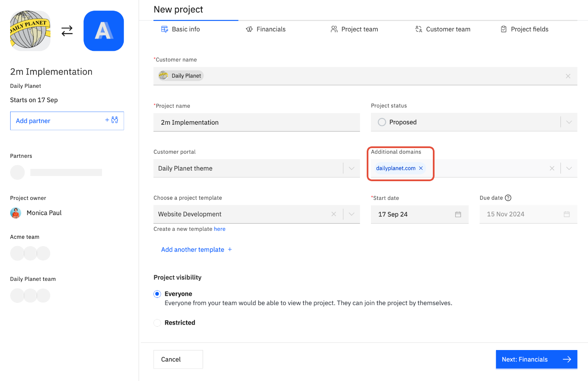Click the dailyplanet.com domain text
Screen dimensions: 588x381
pos(396,168)
